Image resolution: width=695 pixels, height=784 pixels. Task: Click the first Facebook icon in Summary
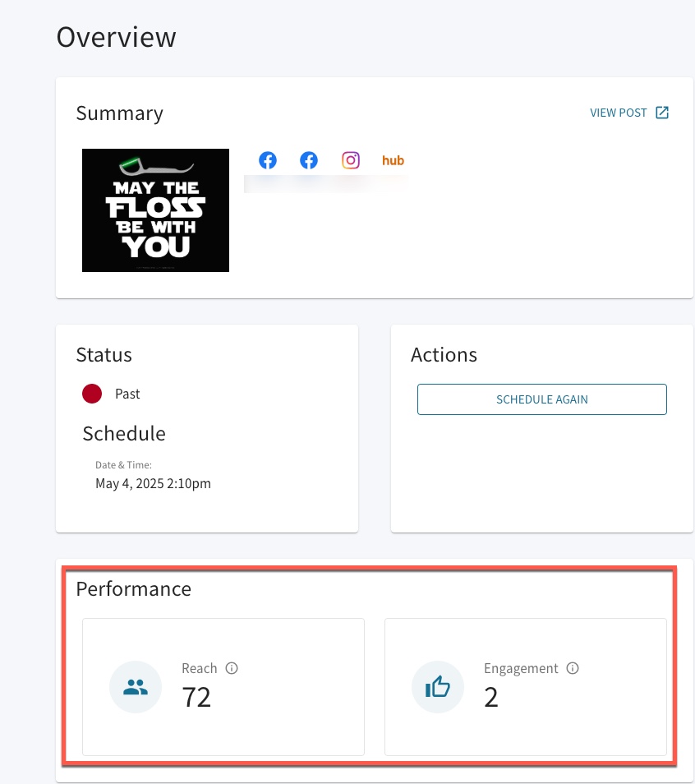coord(268,160)
